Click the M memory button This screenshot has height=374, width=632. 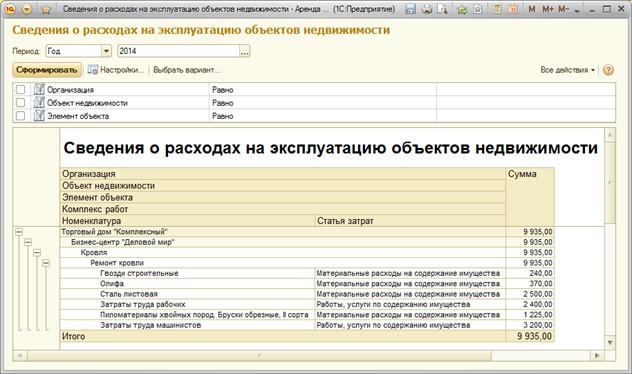coord(532,9)
